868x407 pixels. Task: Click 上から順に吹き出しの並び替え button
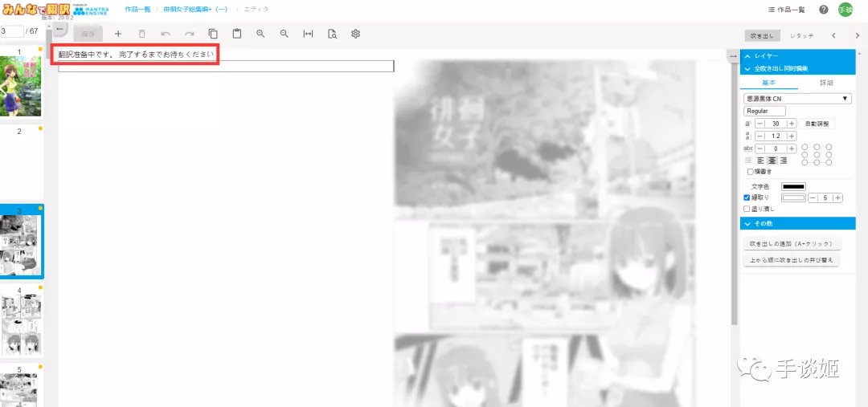click(792, 259)
